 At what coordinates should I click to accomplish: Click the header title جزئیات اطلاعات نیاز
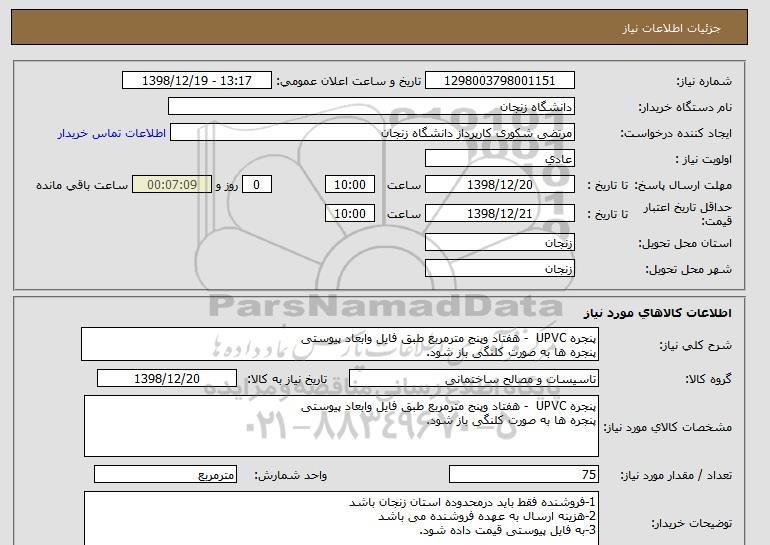(x=671, y=28)
